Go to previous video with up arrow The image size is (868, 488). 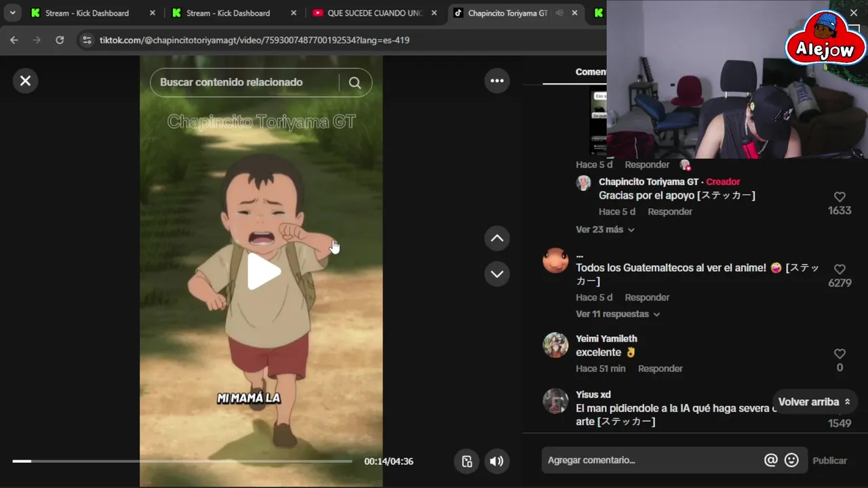[497, 238]
